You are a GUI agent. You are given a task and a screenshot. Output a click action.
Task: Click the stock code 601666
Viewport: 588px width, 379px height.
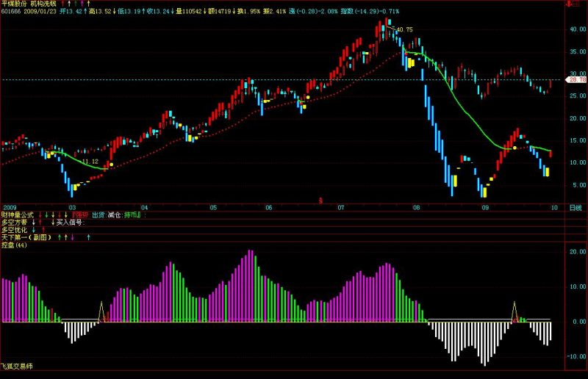[x=11, y=11]
